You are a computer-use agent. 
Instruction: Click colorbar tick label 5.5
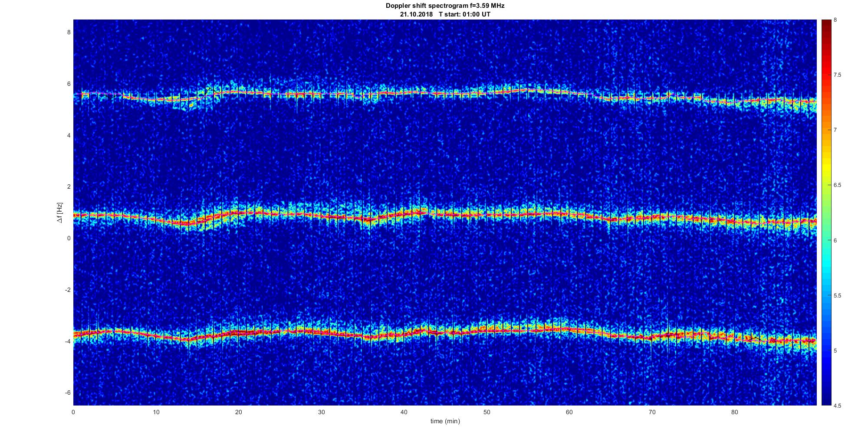tap(838, 296)
